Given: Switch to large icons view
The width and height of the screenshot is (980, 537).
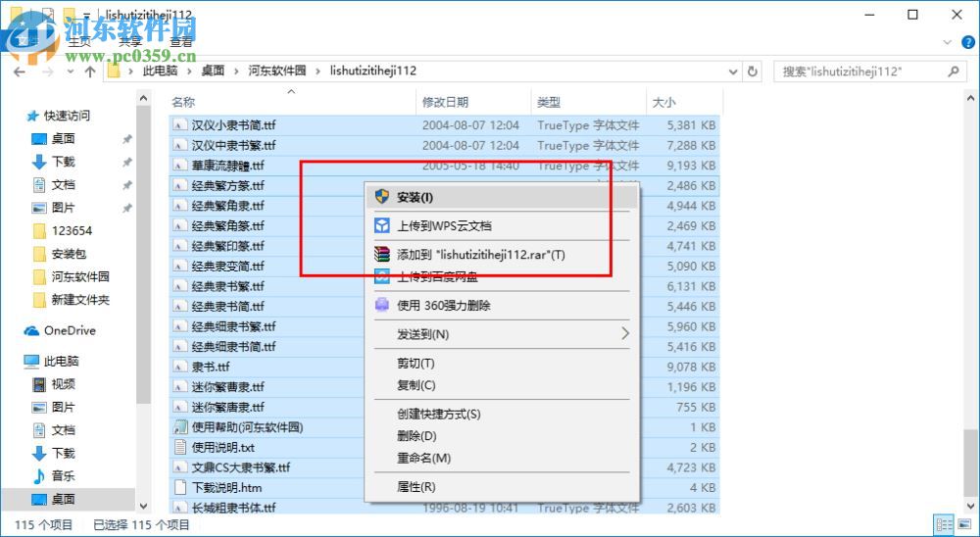Looking at the screenshot, I should coord(962,524).
